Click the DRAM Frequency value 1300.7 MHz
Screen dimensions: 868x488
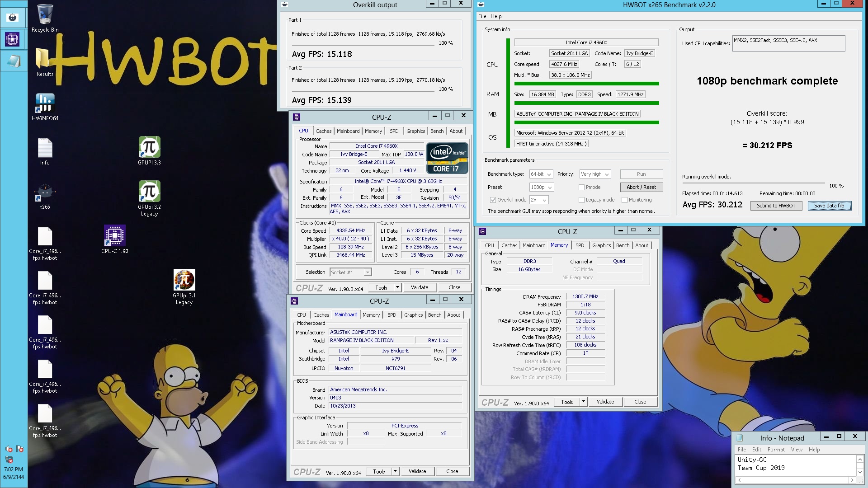click(x=585, y=296)
